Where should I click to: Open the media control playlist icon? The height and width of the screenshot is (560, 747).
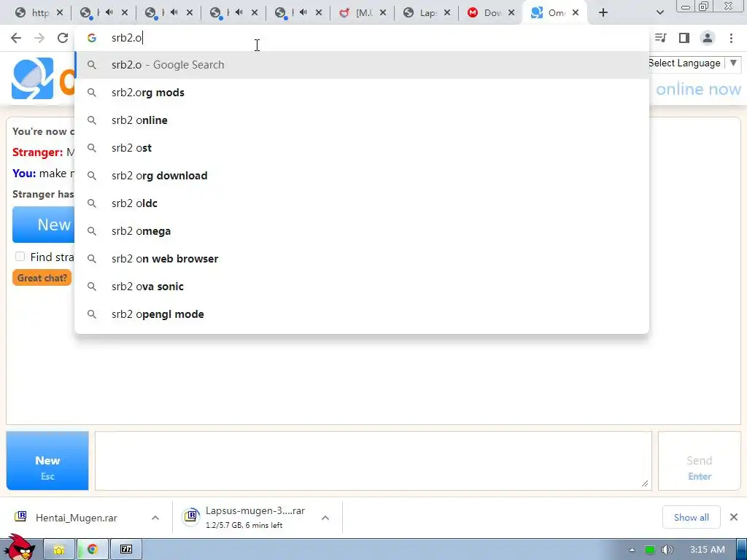pyautogui.click(x=661, y=38)
